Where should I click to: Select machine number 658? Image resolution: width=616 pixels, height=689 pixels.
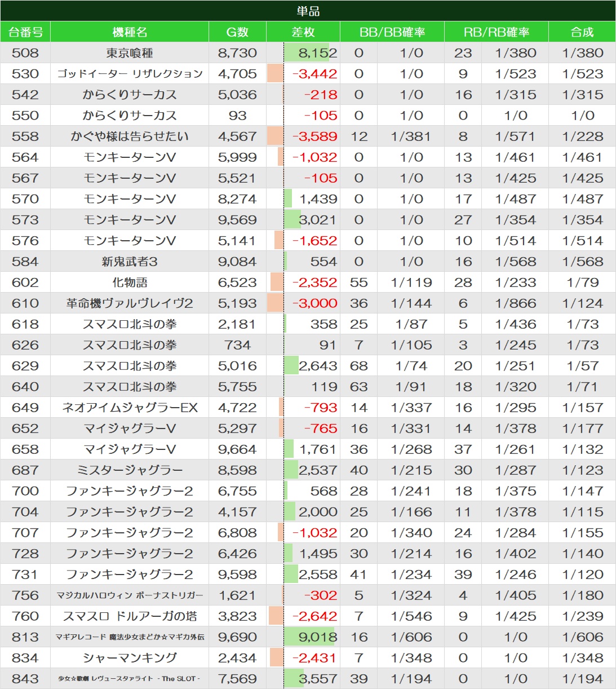coord(25,449)
